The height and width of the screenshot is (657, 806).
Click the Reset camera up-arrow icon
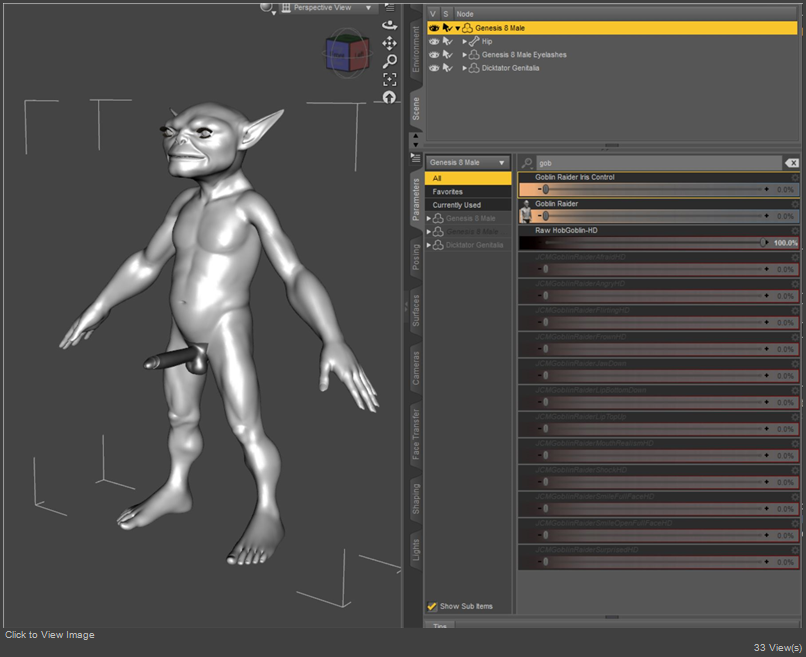(x=389, y=97)
